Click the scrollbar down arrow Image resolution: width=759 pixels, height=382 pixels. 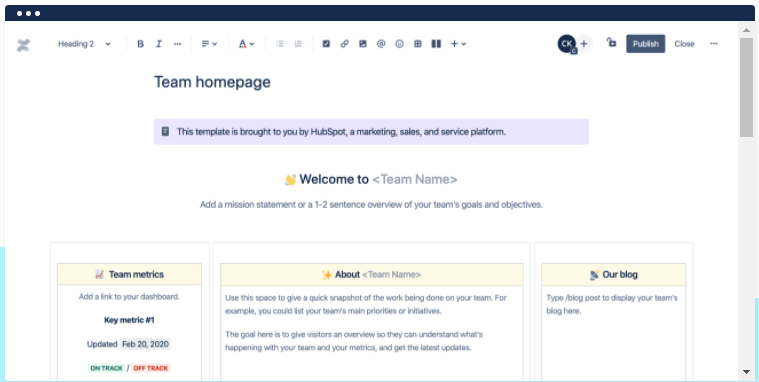coord(746,372)
